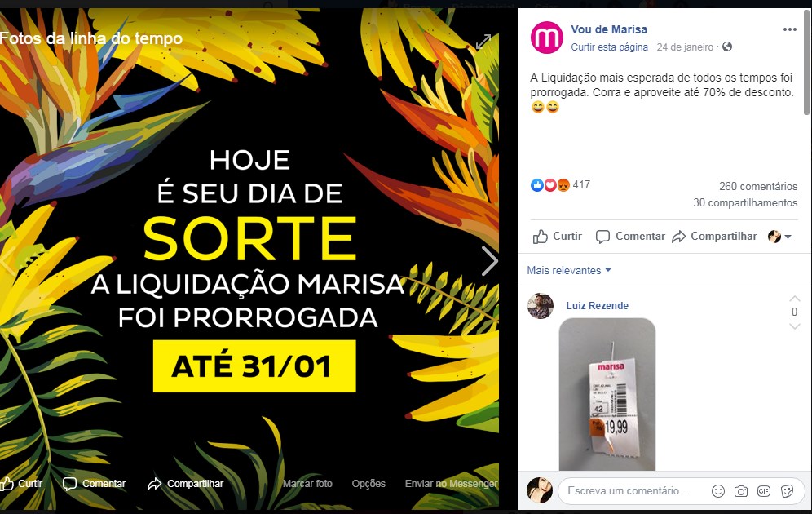Viewport: 812px width, 514px height.
Task: Open the profile selector dropdown arrow
Action: (788, 237)
